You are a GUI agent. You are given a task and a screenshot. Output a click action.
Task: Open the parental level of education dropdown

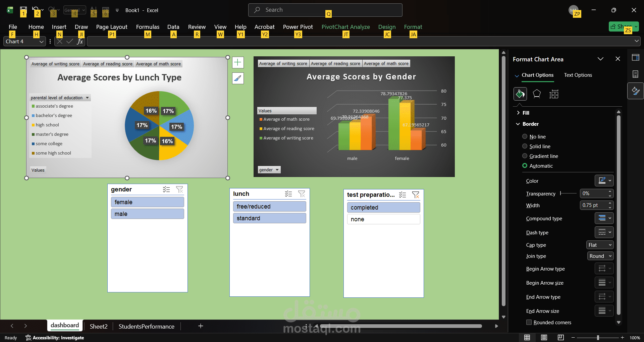tap(87, 98)
